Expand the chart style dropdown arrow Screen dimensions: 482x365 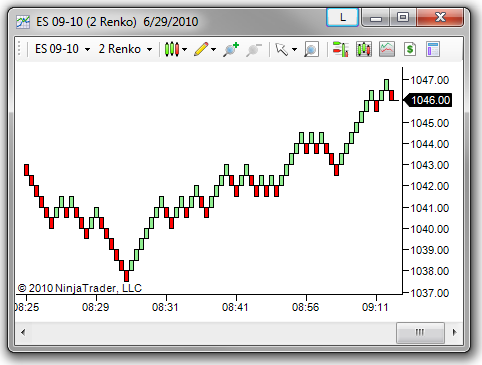pyautogui.click(x=184, y=50)
